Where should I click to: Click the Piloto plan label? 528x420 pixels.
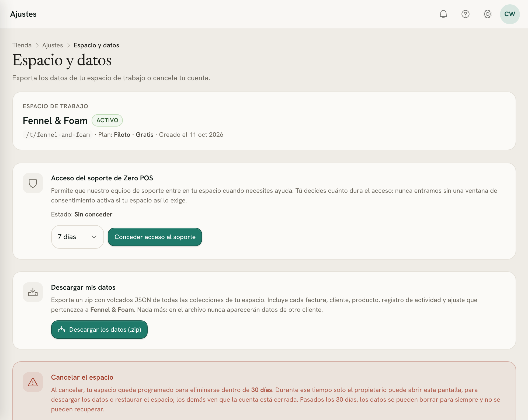122,135
